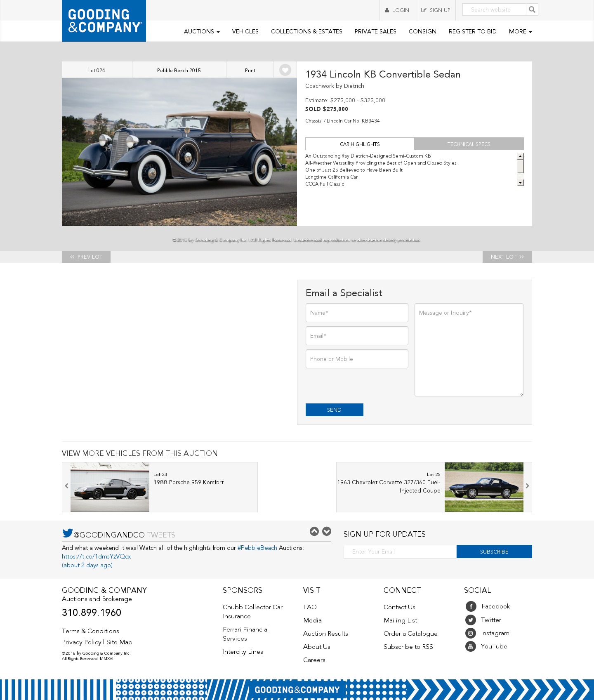Open the Consign menu item

pos(422,31)
